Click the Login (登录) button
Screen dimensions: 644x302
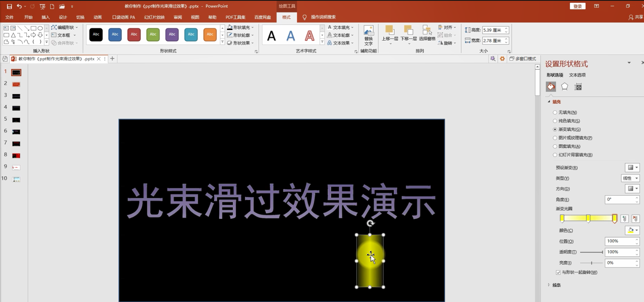(x=577, y=6)
